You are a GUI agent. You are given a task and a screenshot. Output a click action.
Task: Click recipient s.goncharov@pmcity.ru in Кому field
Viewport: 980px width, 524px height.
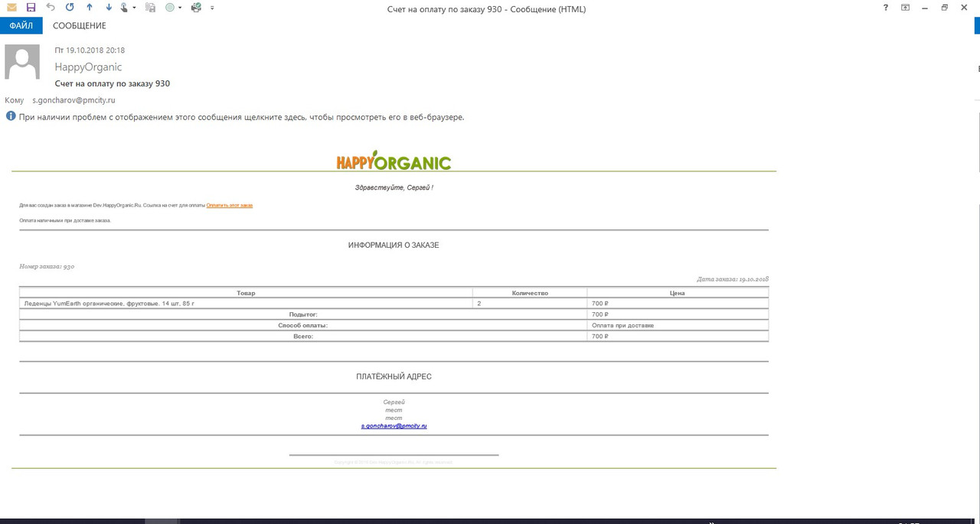pos(73,100)
